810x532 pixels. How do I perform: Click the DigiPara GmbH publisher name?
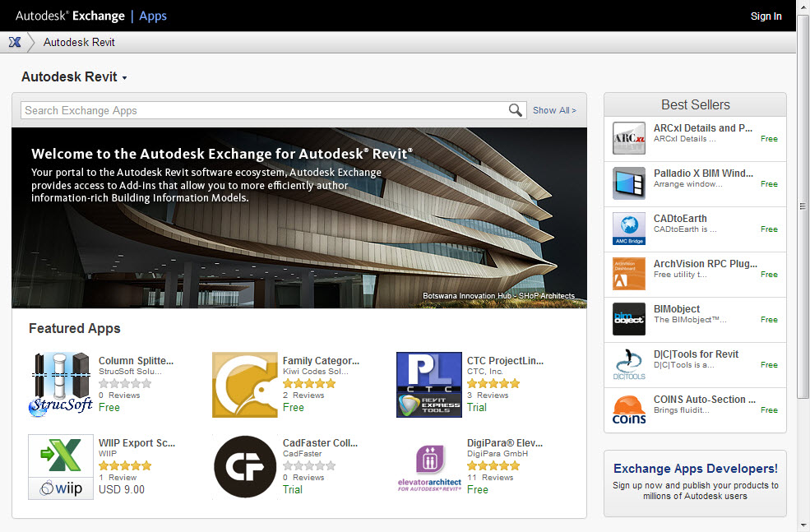[498, 454]
